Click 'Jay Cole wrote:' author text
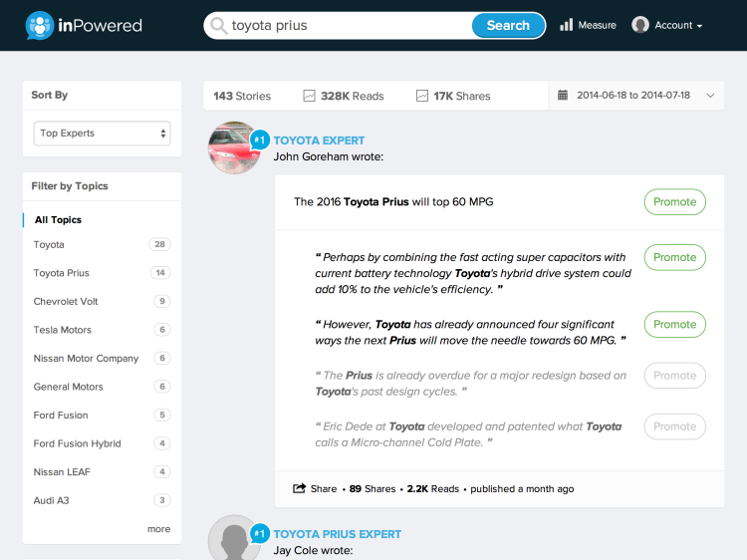Viewport: 747px width, 560px height. 313,550
